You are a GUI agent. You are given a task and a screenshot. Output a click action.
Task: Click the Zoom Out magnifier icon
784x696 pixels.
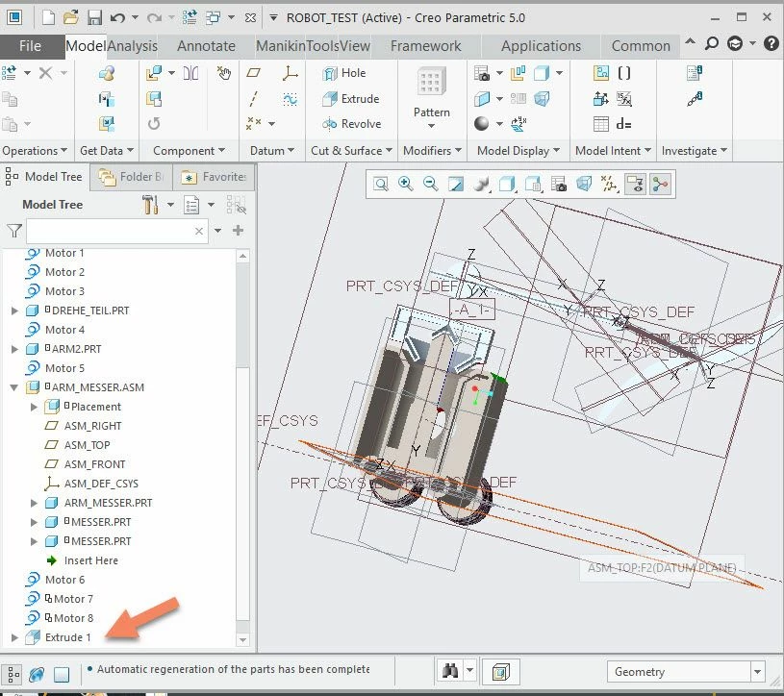[430, 184]
